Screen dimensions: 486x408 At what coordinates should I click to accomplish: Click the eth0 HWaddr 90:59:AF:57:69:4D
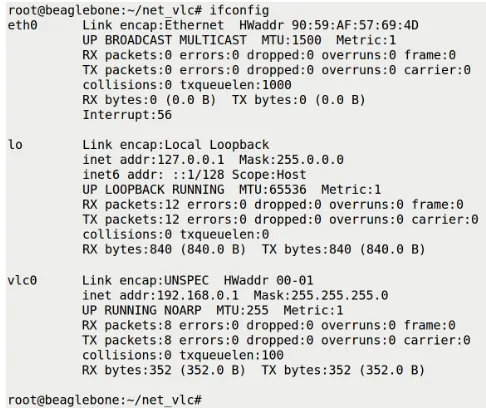tap(328, 25)
